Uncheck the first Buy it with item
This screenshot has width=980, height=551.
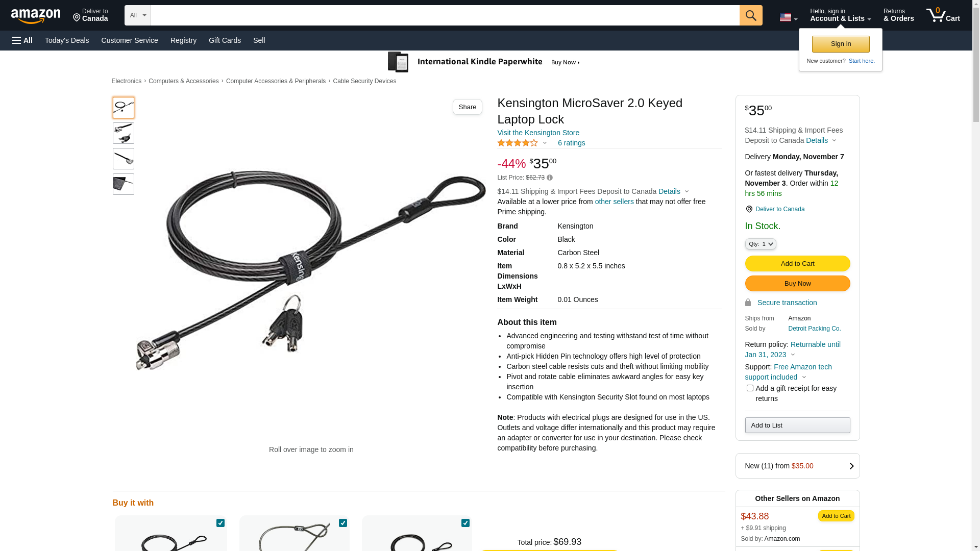point(220,523)
